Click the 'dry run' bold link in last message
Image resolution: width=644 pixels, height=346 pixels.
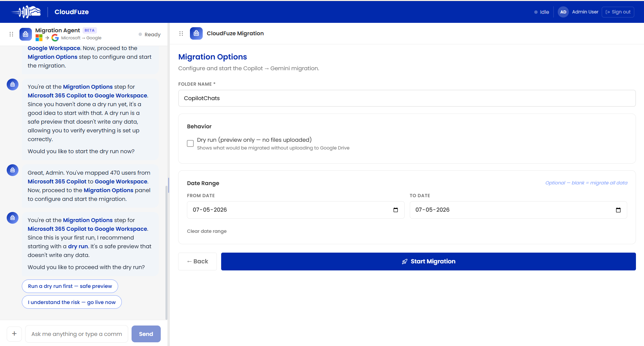pos(78,246)
